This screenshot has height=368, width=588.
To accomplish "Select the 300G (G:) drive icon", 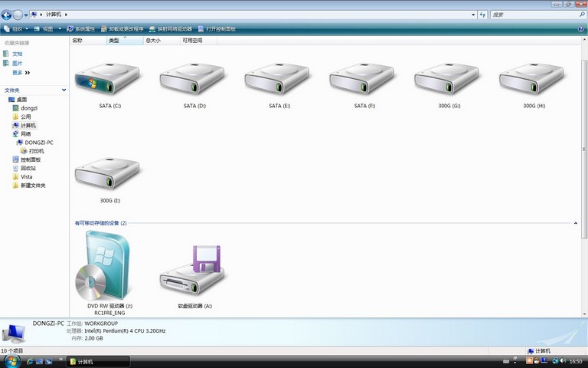I will [x=447, y=79].
